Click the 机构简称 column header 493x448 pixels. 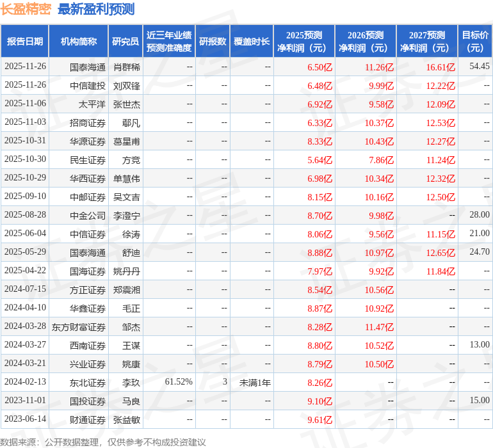[x=79, y=42]
